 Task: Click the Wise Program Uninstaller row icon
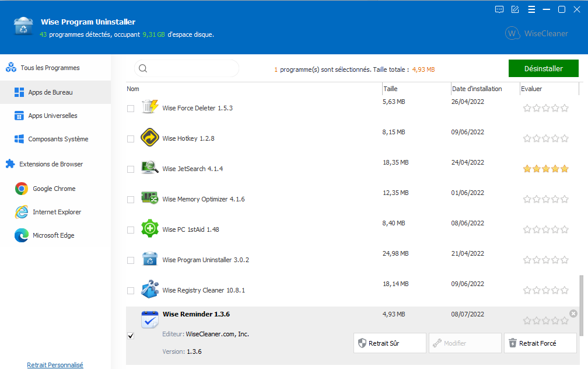pyautogui.click(x=149, y=259)
